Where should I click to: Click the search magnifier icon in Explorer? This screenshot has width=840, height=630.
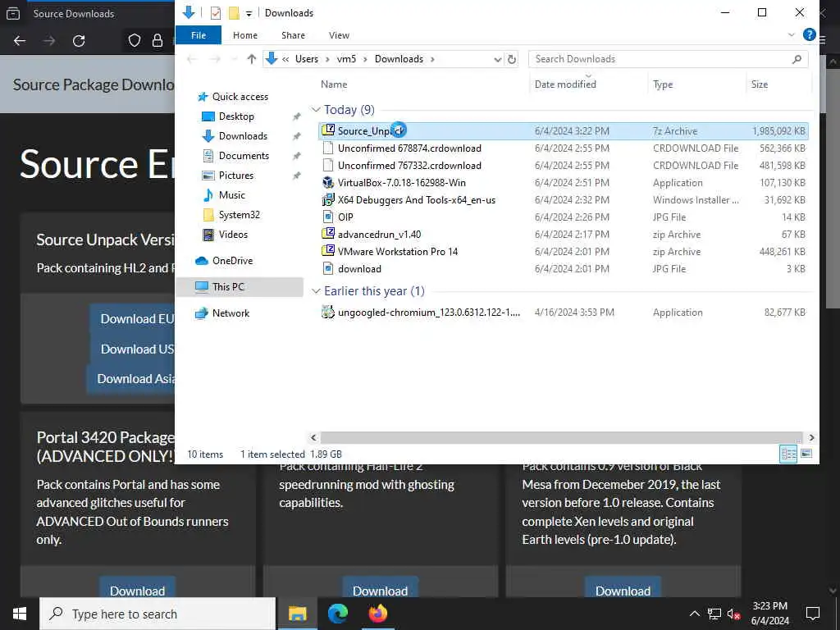[797, 59]
